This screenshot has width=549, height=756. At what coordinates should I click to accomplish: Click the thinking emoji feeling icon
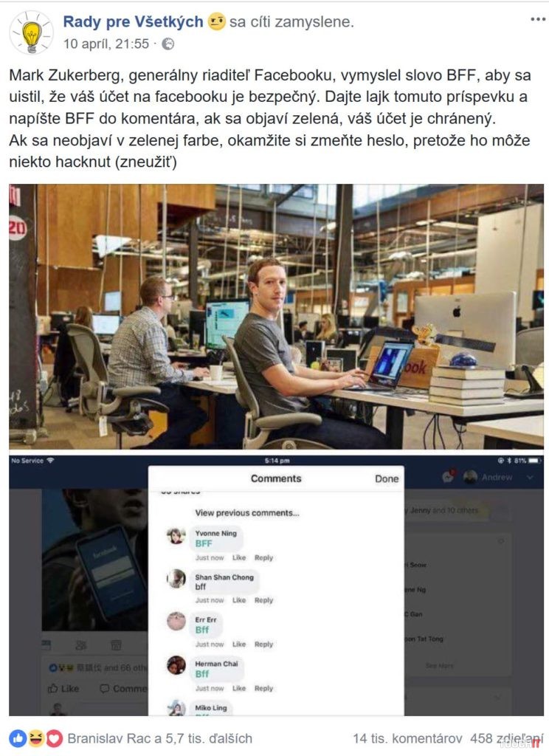click(216, 21)
